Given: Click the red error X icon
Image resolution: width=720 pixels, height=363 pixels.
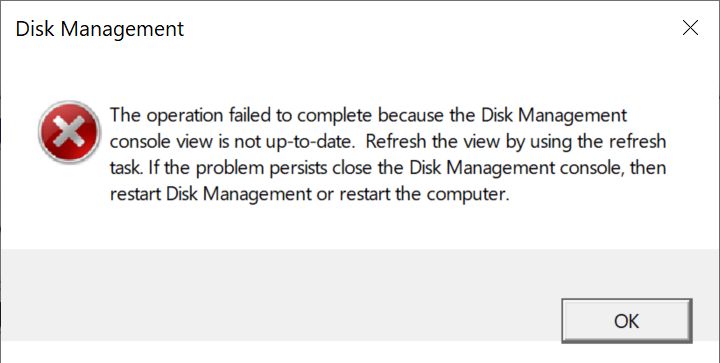Looking at the screenshot, I should pyautogui.click(x=69, y=132).
